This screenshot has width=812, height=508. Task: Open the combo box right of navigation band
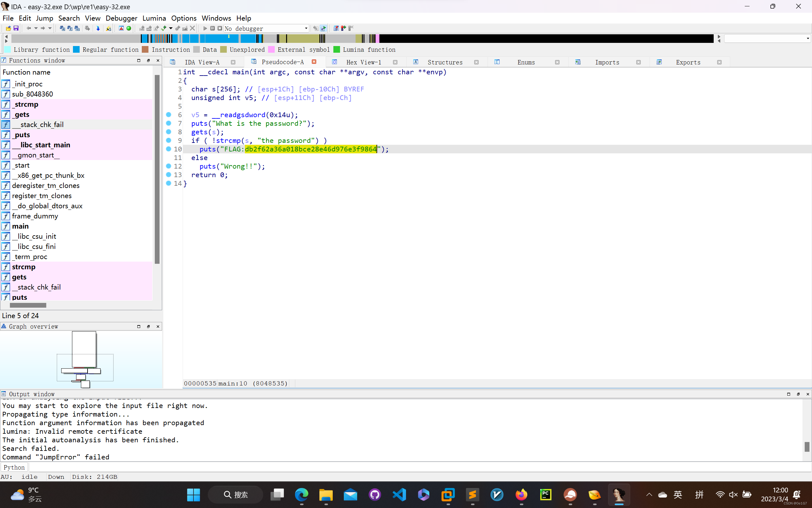[x=767, y=39]
